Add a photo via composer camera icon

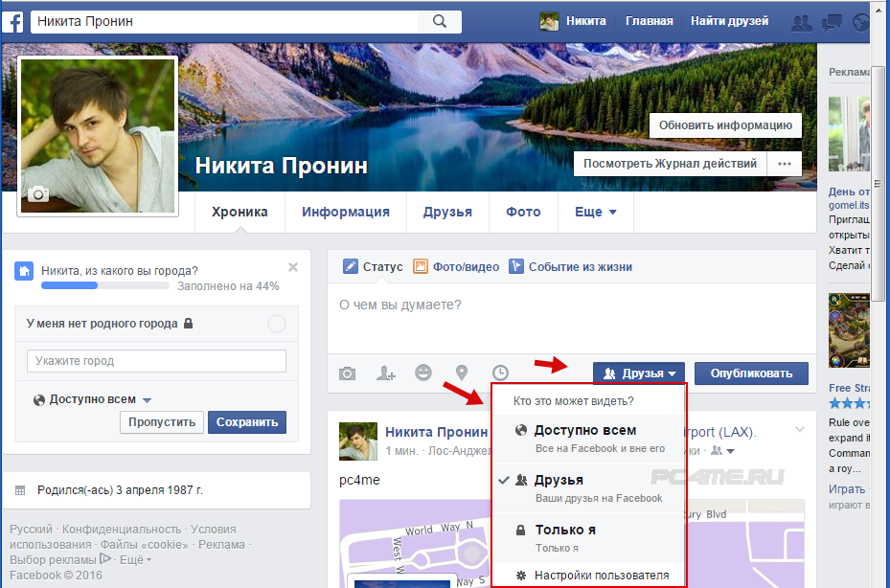[347, 373]
